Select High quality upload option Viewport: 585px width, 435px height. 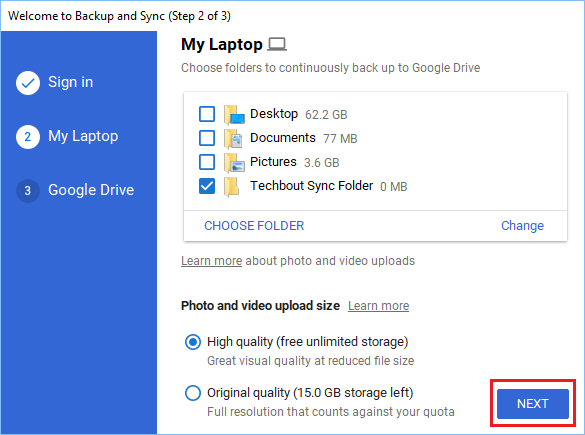pos(193,342)
